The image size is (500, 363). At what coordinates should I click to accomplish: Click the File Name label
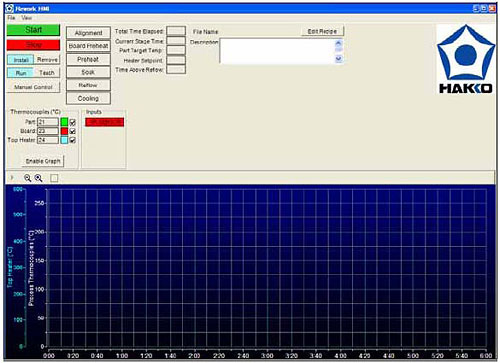click(x=205, y=32)
